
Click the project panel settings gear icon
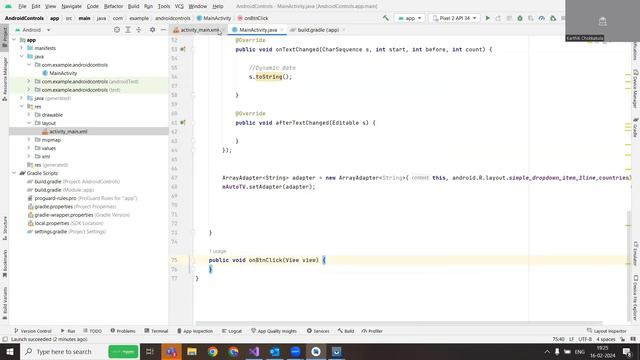[152, 30]
